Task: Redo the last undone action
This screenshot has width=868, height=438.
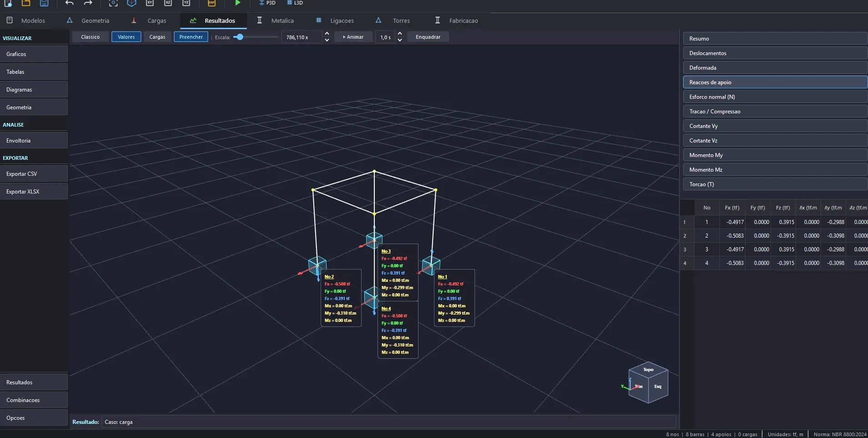Action: [88, 3]
